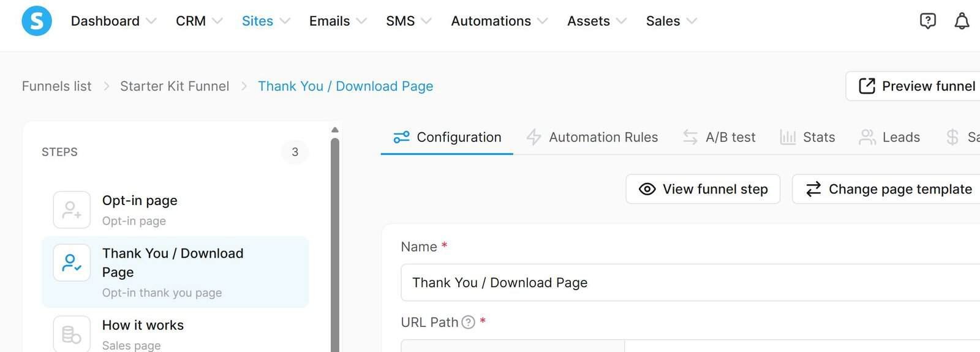The width and height of the screenshot is (980, 352).
Task: Expand the Automations menu chevron
Action: point(542,21)
